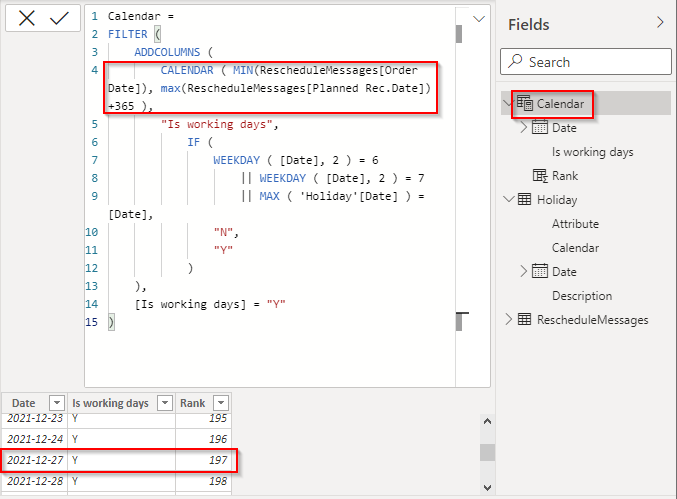Screen dimensions: 677x499
Task: Click rank value 198 cell
Action: (203, 481)
